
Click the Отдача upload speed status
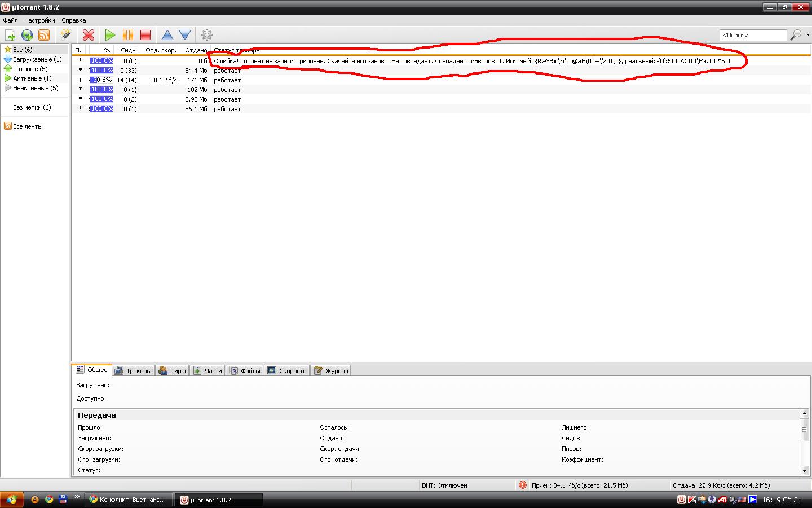click(x=721, y=485)
